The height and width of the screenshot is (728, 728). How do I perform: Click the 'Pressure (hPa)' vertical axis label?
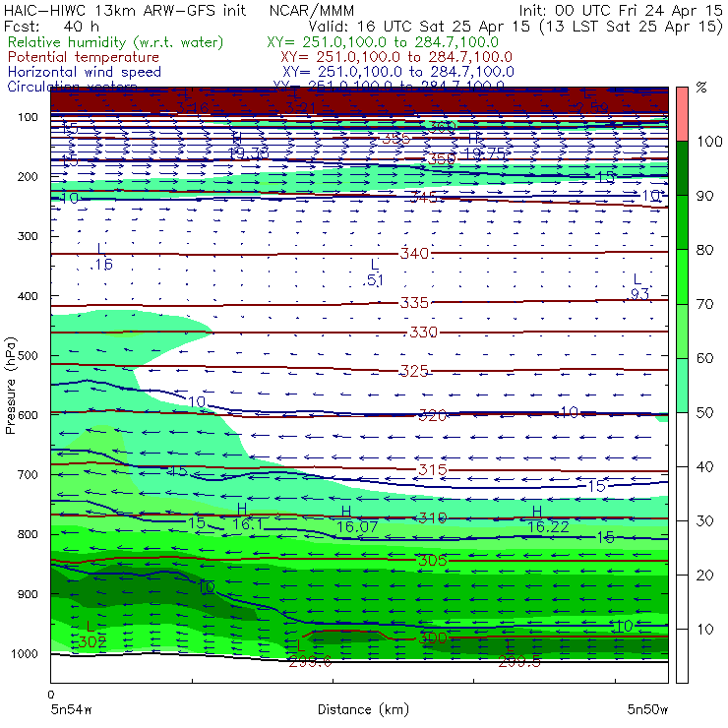(x=11, y=386)
